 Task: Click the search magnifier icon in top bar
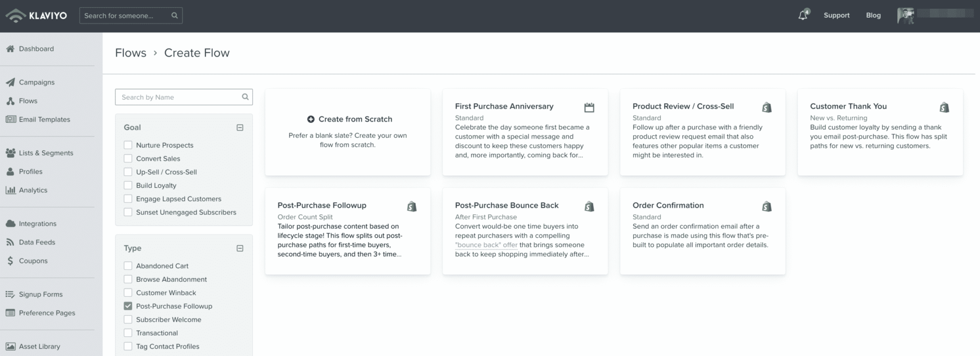175,15
